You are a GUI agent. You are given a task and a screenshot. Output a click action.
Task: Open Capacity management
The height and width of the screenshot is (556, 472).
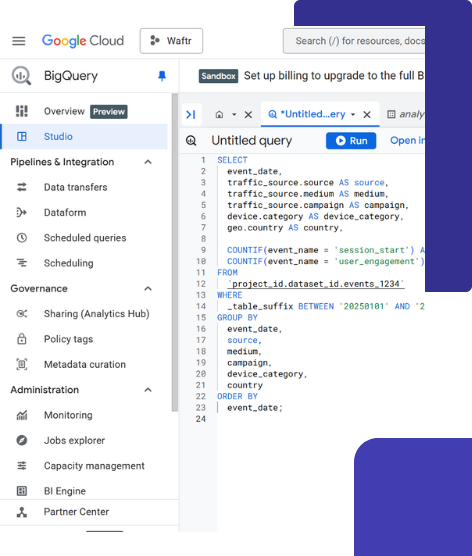94,466
